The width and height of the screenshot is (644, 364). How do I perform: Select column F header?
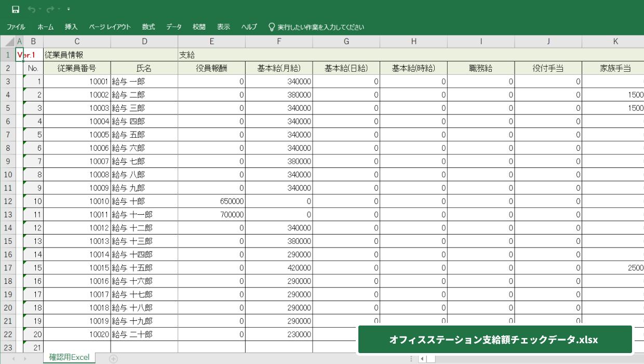point(279,42)
